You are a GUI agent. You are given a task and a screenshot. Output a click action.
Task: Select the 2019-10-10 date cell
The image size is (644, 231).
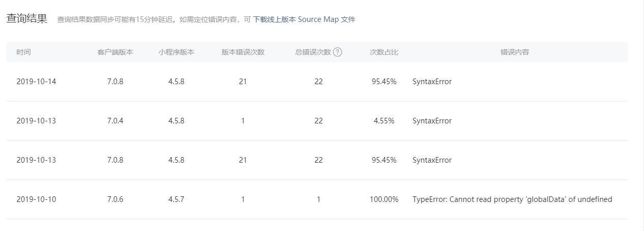tap(36, 199)
